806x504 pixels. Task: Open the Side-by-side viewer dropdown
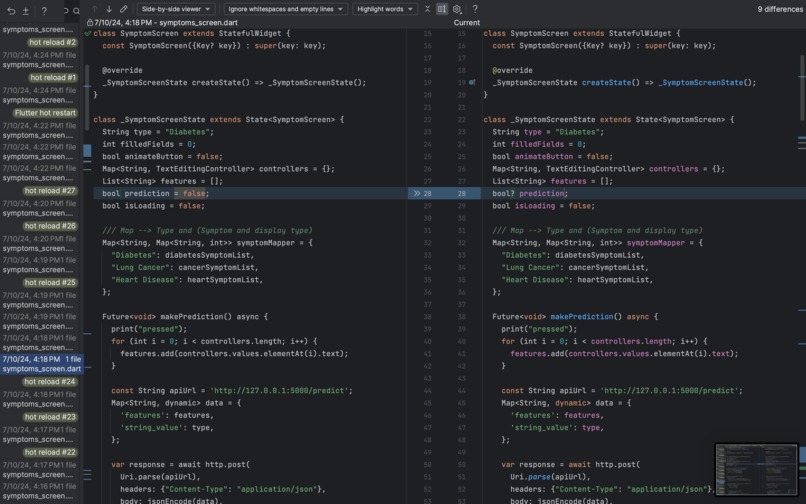[176, 9]
